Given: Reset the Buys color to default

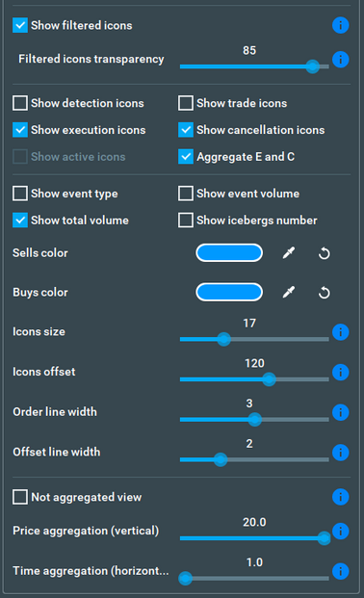Looking at the screenshot, I should [x=325, y=293].
